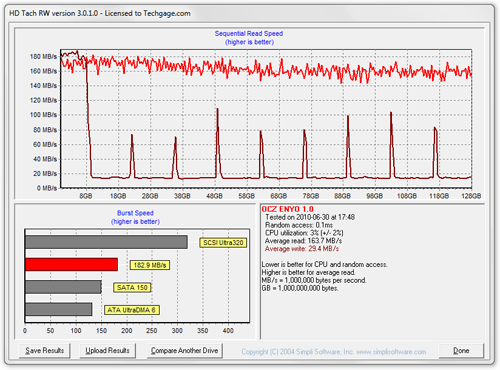
Task: Click the 182.9 MB/s burst label
Action: [150, 265]
